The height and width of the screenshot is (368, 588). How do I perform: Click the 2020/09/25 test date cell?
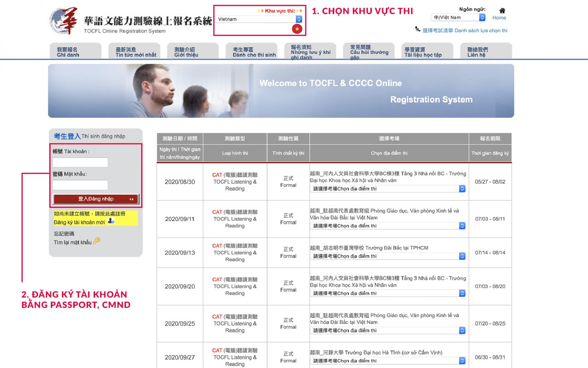pyautogui.click(x=180, y=324)
